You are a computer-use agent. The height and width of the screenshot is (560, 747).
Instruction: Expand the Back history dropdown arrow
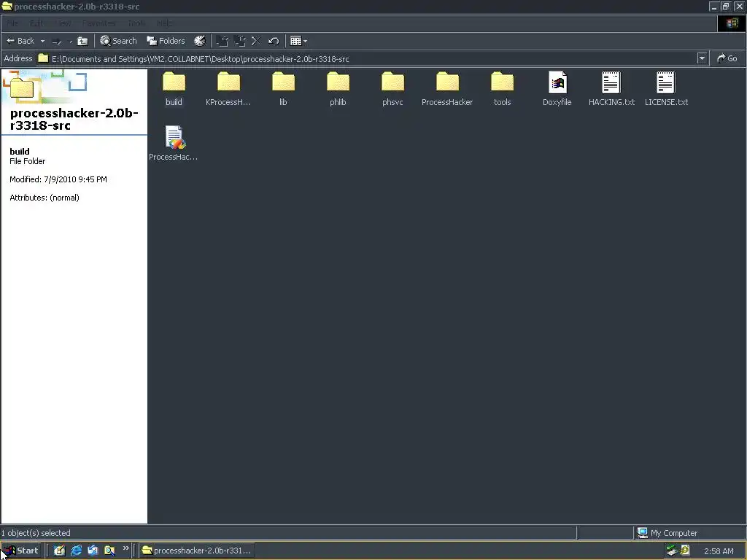tap(42, 41)
